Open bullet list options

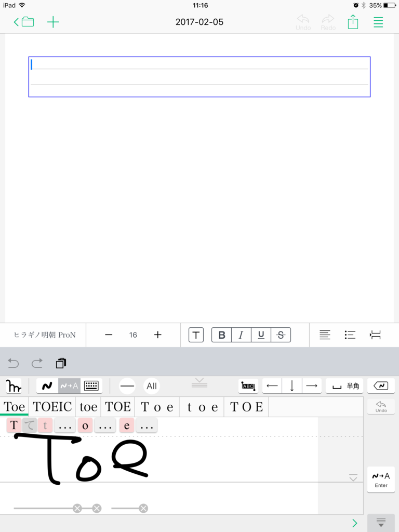350,335
